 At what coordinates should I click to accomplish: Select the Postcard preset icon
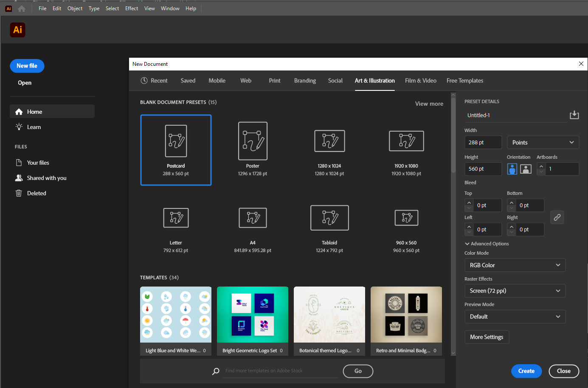[x=176, y=141]
